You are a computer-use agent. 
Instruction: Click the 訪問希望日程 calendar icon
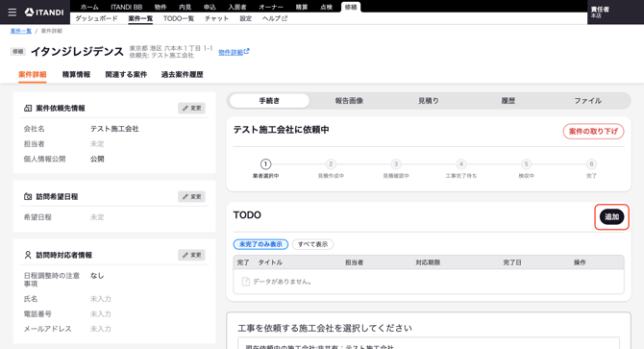pos(28,197)
